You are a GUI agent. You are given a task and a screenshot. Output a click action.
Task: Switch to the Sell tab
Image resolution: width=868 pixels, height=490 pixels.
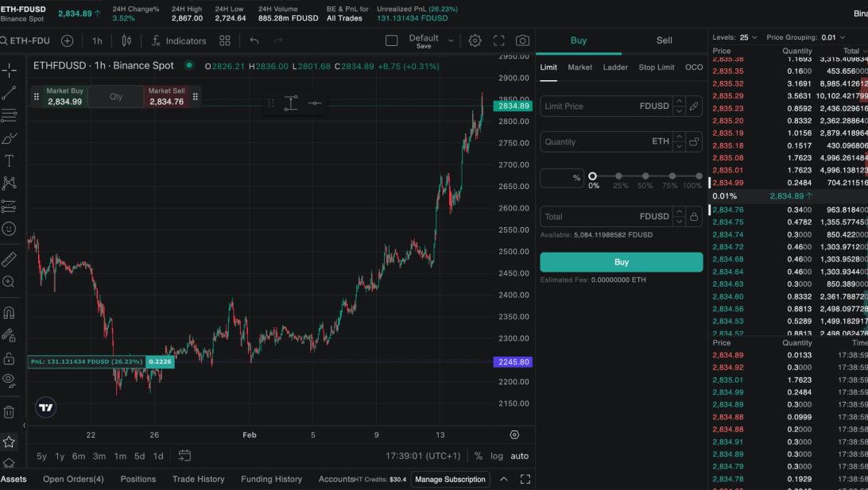[664, 41]
